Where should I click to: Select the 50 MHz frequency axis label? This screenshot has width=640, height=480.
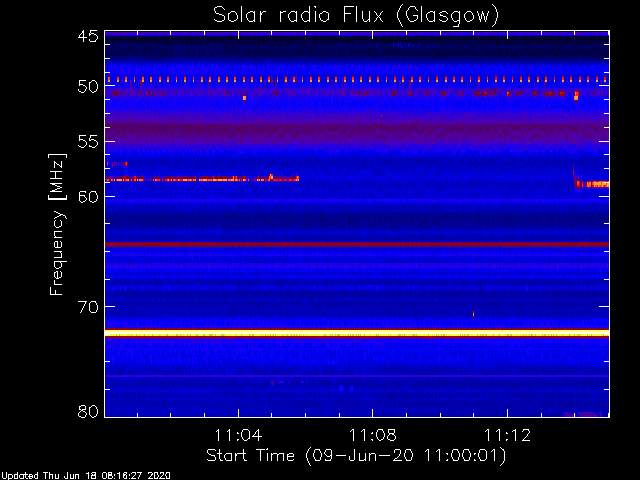88,87
